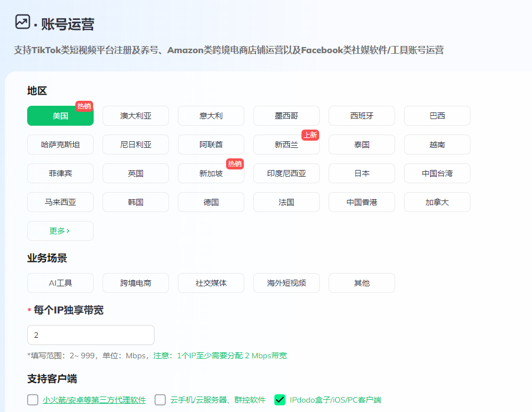Image resolution: width=532 pixels, height=412 pixels.
Task: Choose 中国香港 region
Action: (362, 202)
